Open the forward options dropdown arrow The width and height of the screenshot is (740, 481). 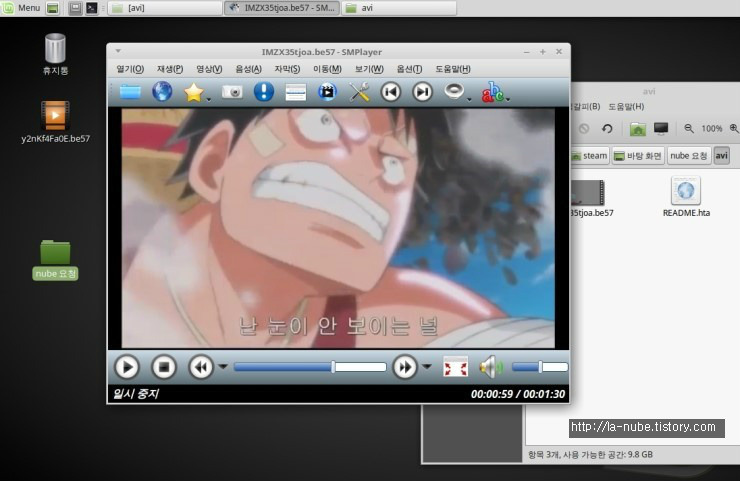click(x=427, y=366)
